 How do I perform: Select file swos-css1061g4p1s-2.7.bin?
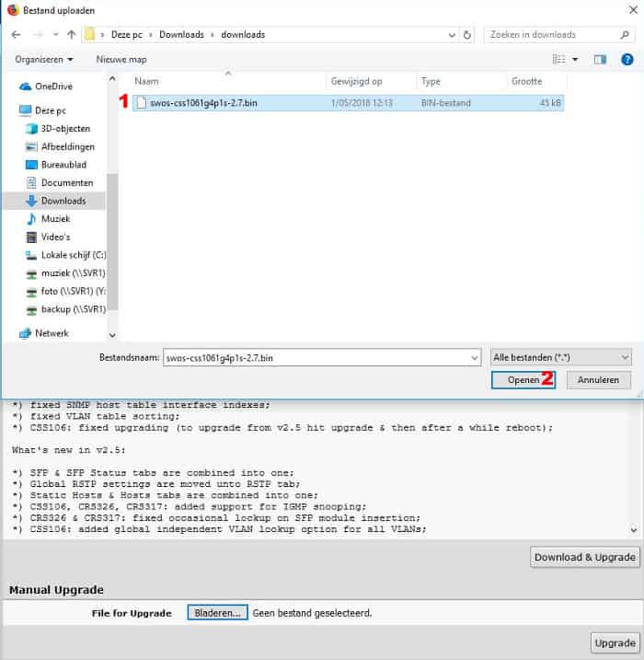click(349, 103)
